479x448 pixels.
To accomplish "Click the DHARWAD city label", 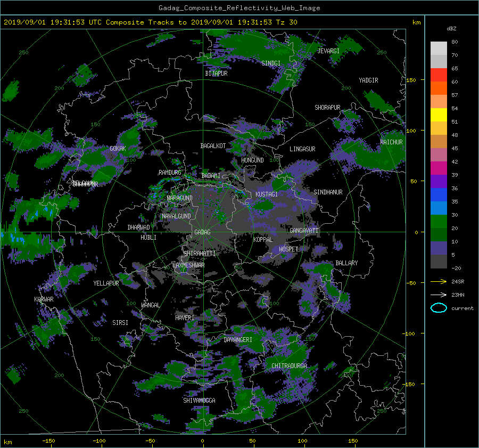I will [x=138, y=227].
